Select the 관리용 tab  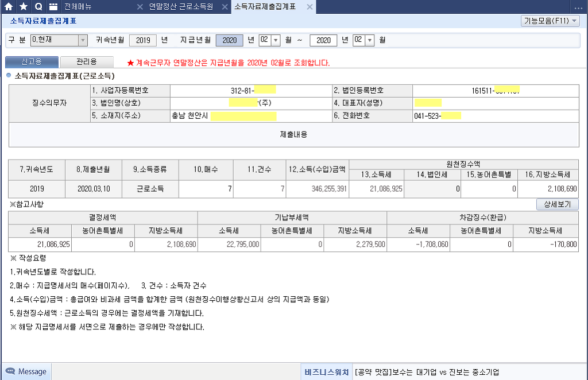(x=87, y=62)
